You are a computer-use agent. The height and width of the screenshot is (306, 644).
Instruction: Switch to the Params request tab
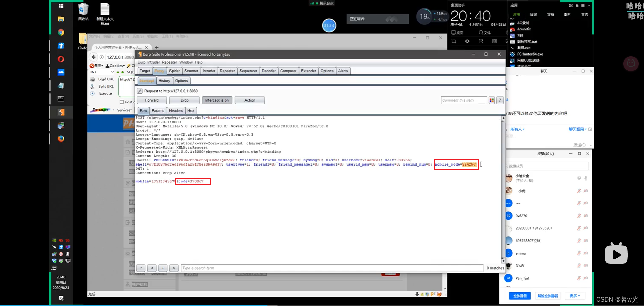pos(158,111)
